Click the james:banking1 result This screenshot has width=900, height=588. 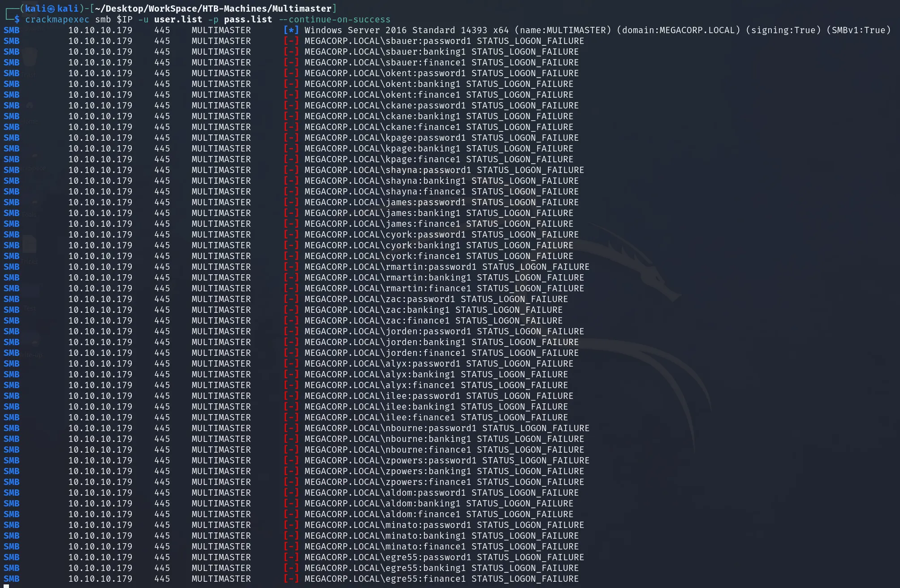(x=439, y=213)
